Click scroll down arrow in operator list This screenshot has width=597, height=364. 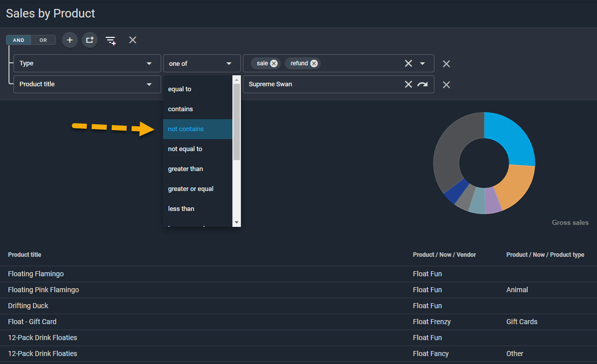coord(237,222)
